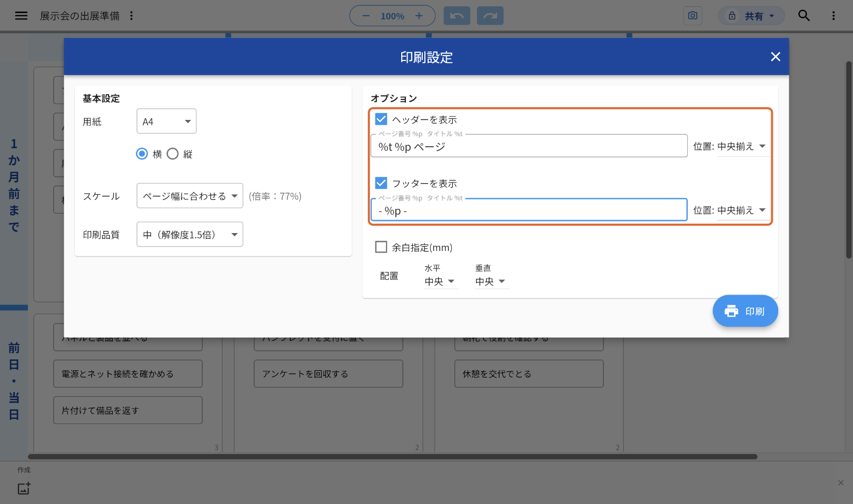Screen dimensions: 853x504
Task: Open the hamburger main menu
Action: [x=21, y=16]
